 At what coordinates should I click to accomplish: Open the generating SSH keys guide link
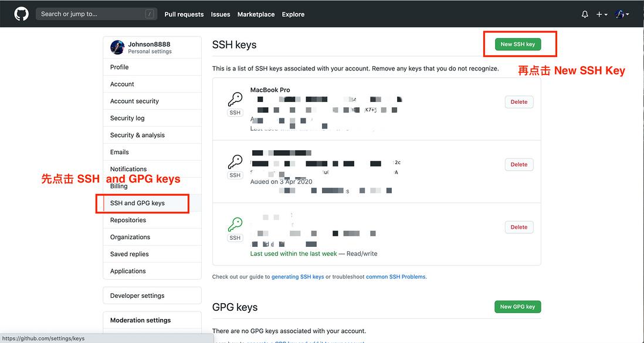[297, 277]
